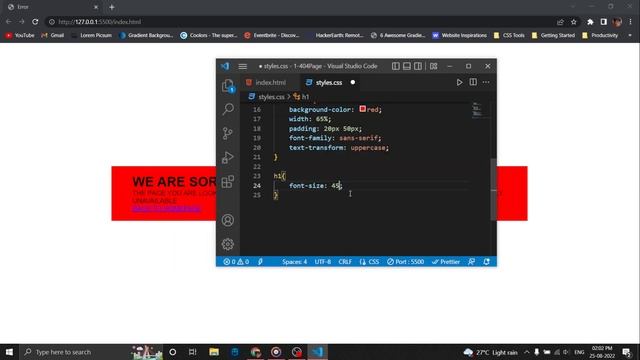640x360 pixels.
Task: Open the Manage gear menu in VS Code
Action: click(228, 244)
